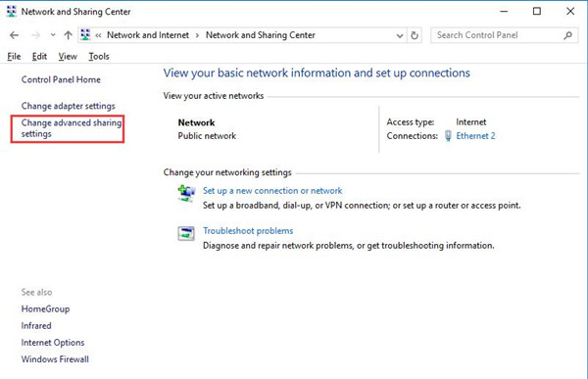This screenshot has width=588, height=379.
Task: Go to Control Panel Home
Action: (x=61, y=80)
